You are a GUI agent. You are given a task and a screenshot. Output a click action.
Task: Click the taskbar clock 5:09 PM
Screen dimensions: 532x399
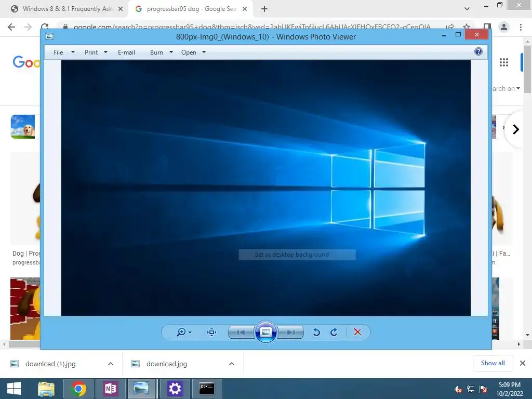pyautogui.click(x=509, y=385)
